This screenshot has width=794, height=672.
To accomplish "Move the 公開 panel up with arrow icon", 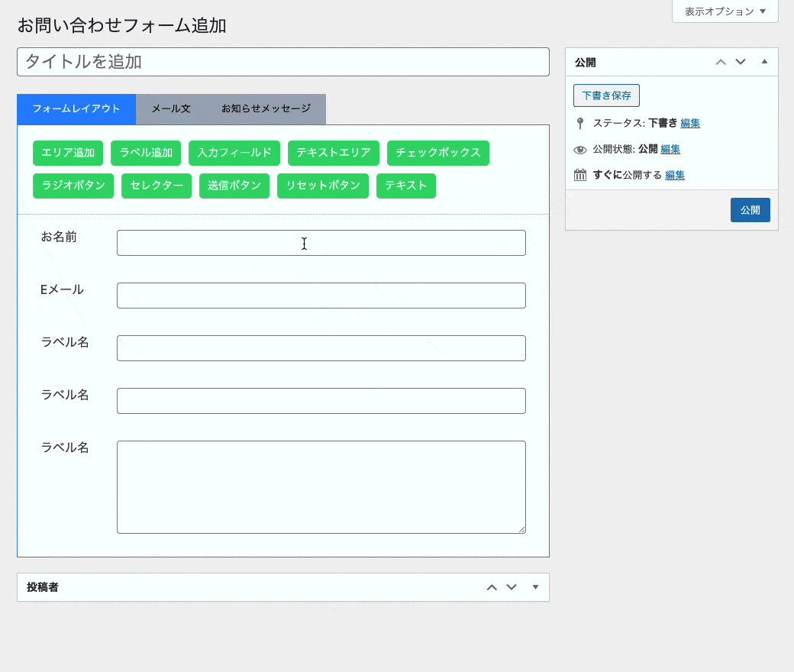I will pyautogui.click(x=721, y=62).
